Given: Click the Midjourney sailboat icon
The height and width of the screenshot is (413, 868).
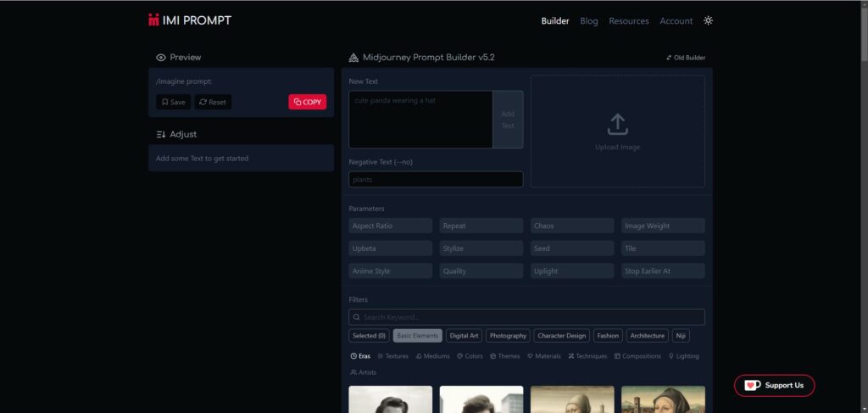Looking at the screenshot, I should pos(353,58).
